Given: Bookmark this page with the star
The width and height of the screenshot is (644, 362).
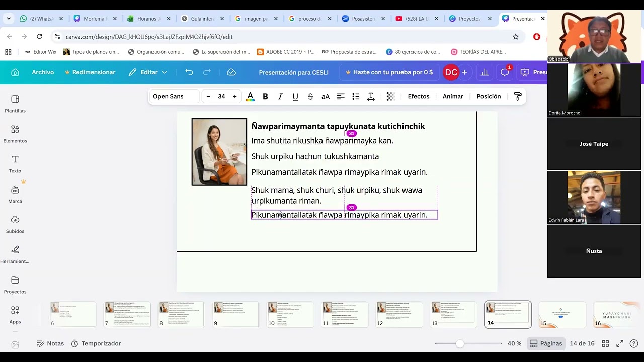Looking at the screenshot, I should [x=516, y=37].
